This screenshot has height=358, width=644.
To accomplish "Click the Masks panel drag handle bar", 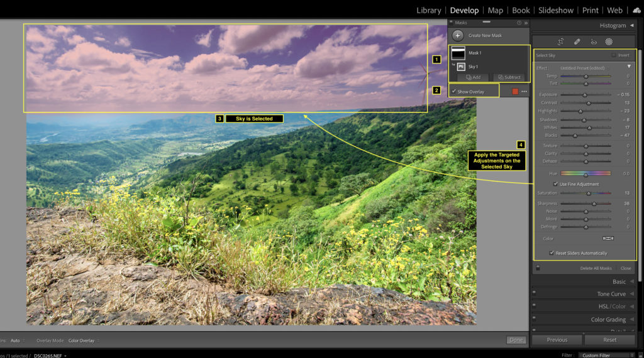I will 487,22.
